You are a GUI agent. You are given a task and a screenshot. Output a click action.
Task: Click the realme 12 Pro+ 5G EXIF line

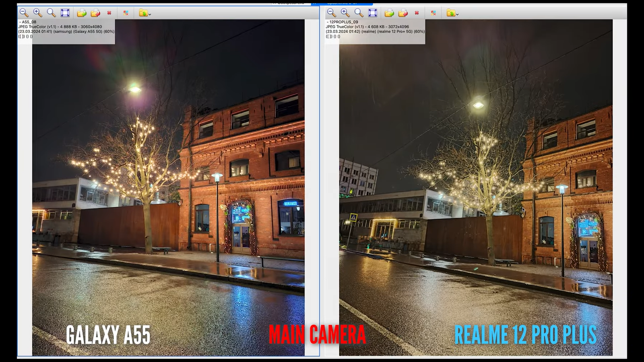click(x=375, y=31)
